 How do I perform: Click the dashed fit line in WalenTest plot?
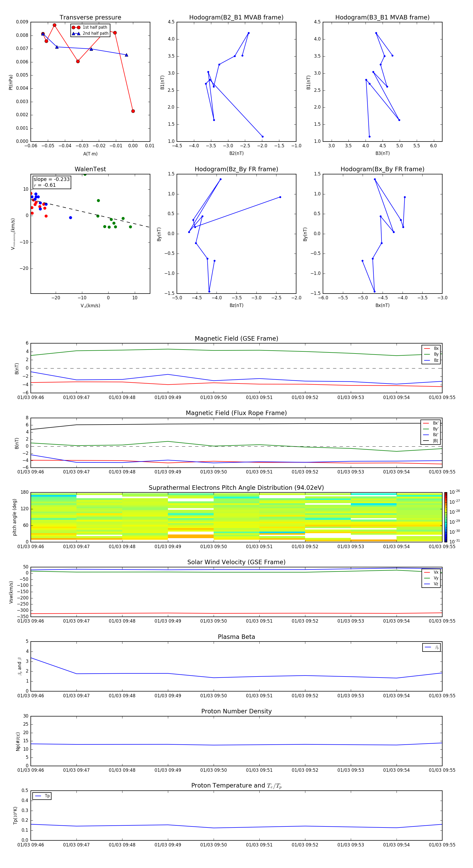click(90, 213)
